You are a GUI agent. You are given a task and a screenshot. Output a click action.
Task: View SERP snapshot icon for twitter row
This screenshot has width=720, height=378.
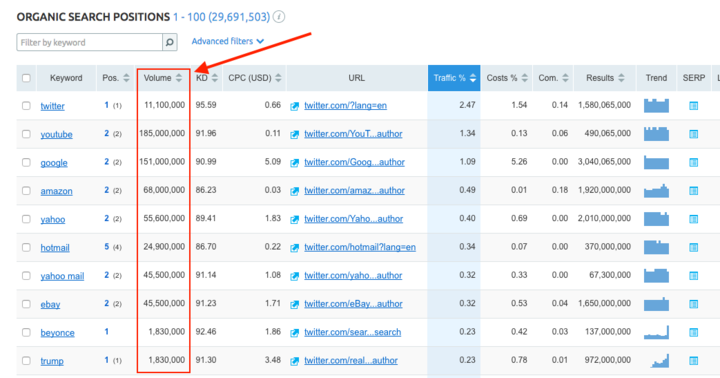(693, 106)
